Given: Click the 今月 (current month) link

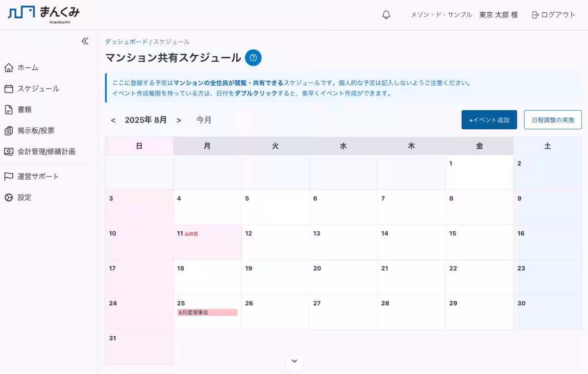Looking at the screenshot, I should [x=204, y=119].
